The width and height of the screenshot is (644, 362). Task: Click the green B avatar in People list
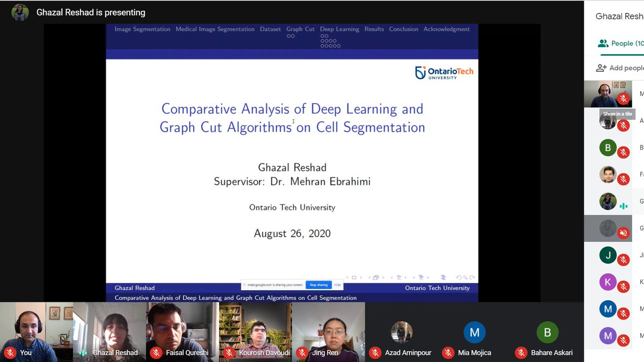pos(608,147)
